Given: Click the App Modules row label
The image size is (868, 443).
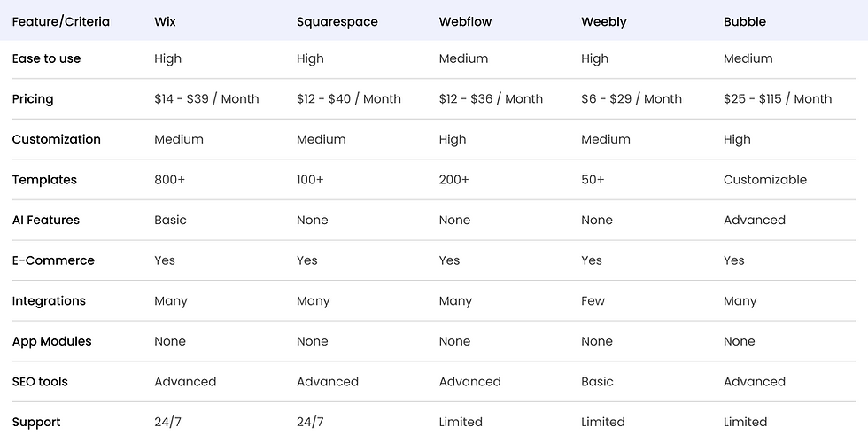Looking at the screenshot, I should pos(52,342).
